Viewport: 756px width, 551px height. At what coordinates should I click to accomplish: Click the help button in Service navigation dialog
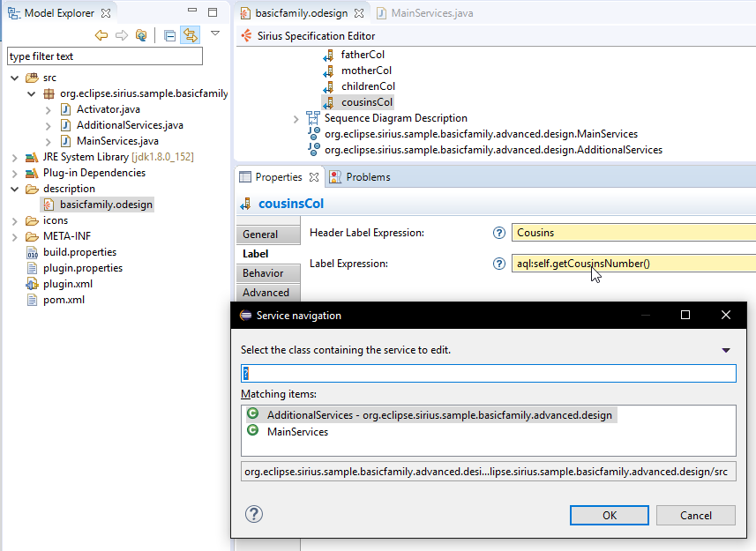(254, 514)
